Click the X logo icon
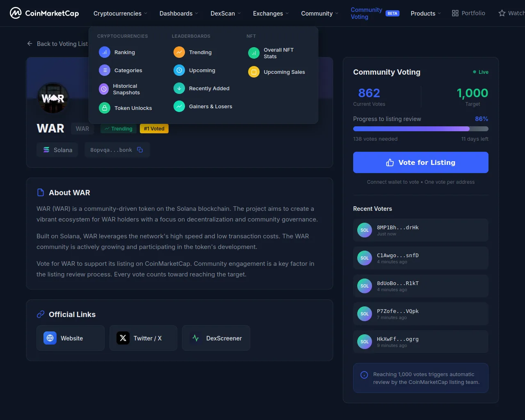This screenshot has height=420, width=525. coord(123,338)
